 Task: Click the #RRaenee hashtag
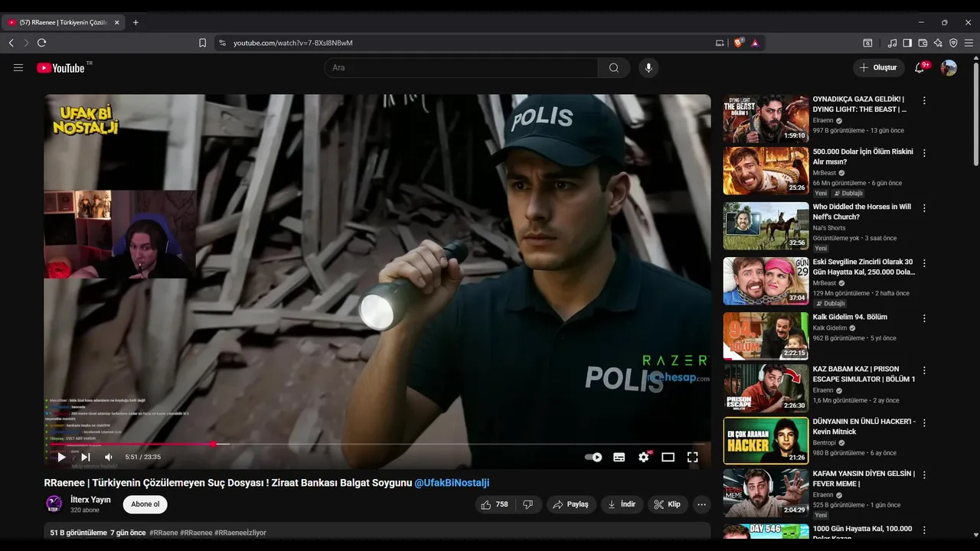tap(197, 533)
